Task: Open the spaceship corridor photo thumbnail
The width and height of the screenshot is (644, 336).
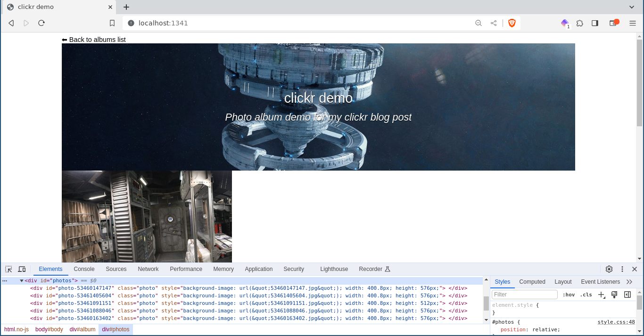Action: pos(147,216)
